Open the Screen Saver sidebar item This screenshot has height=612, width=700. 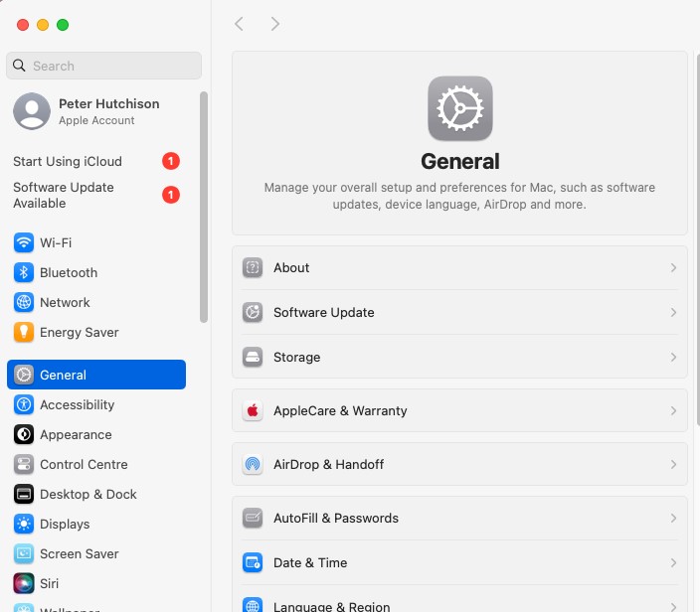[x=79, y=553]
